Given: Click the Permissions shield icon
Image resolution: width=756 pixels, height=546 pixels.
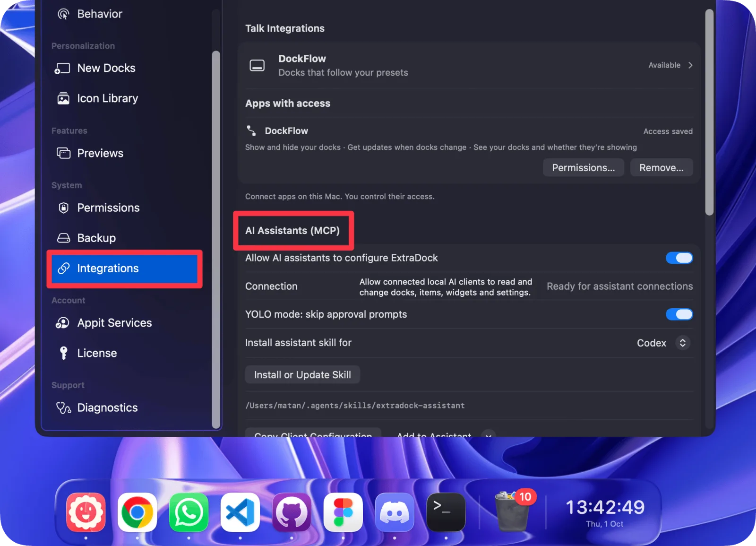Looking at the screenshot, I should point(64,208).
